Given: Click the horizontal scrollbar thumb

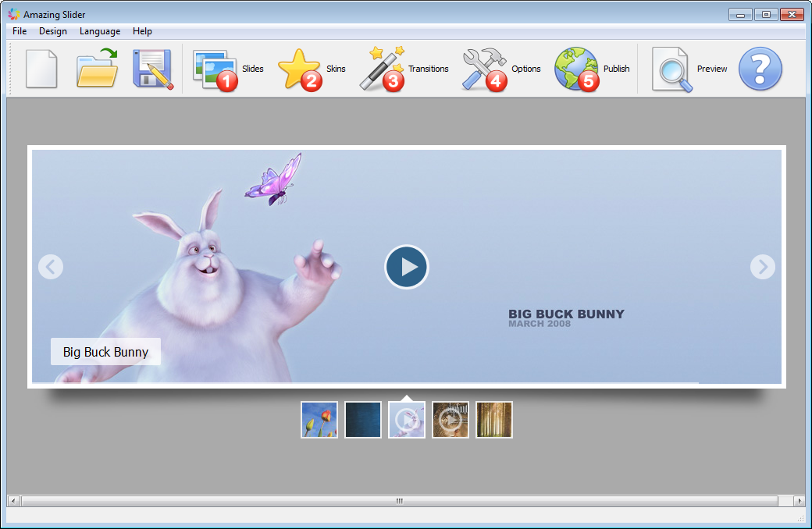Looking at the screenshot, I should [400, 501].
